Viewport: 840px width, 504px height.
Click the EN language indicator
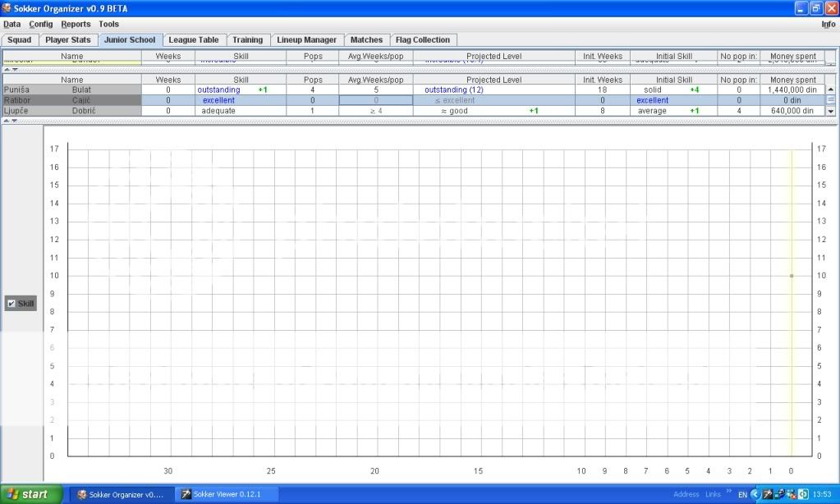[742, 495]
